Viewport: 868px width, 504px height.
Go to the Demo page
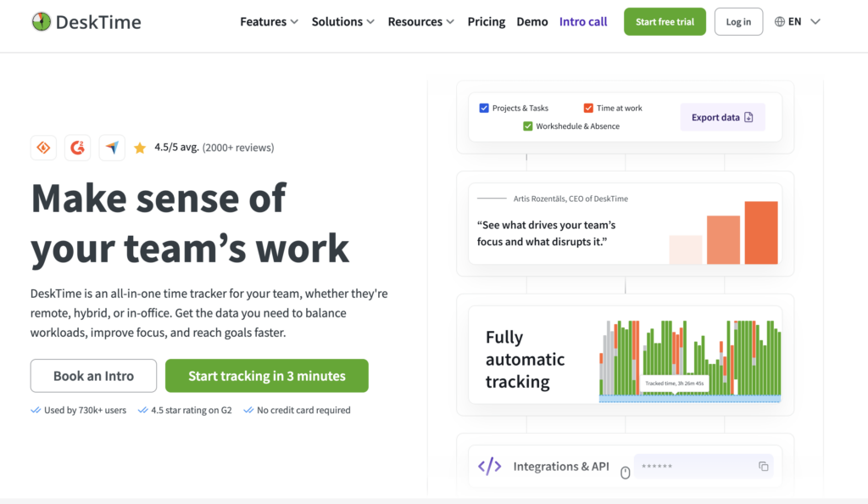[532, 21]
